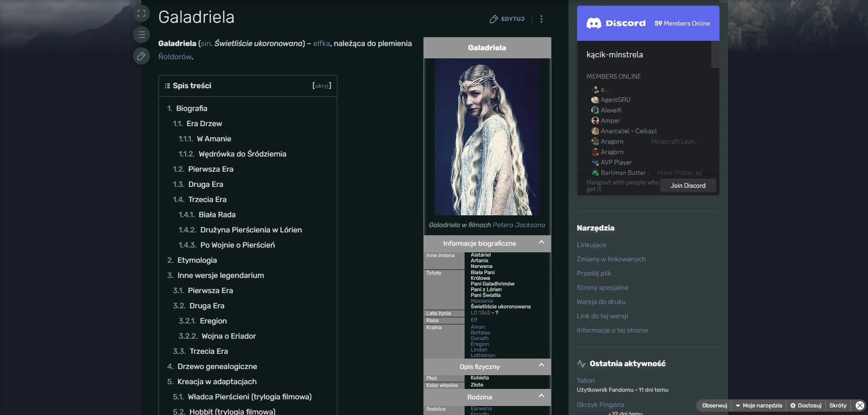The width and height of the screenshot is (868, 415).
Task: Open the Prześlij plik tool link
Action: click(594, 274)
